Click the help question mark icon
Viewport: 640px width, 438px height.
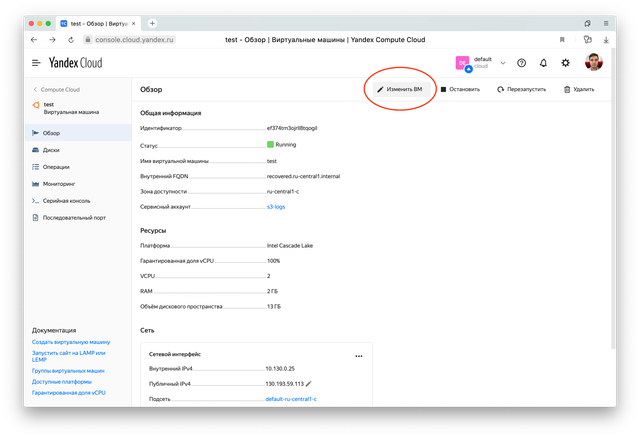pos(521,63)
